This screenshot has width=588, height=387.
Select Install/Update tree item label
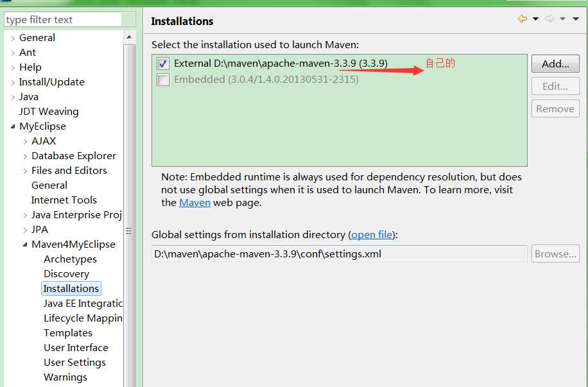[52, 82]
